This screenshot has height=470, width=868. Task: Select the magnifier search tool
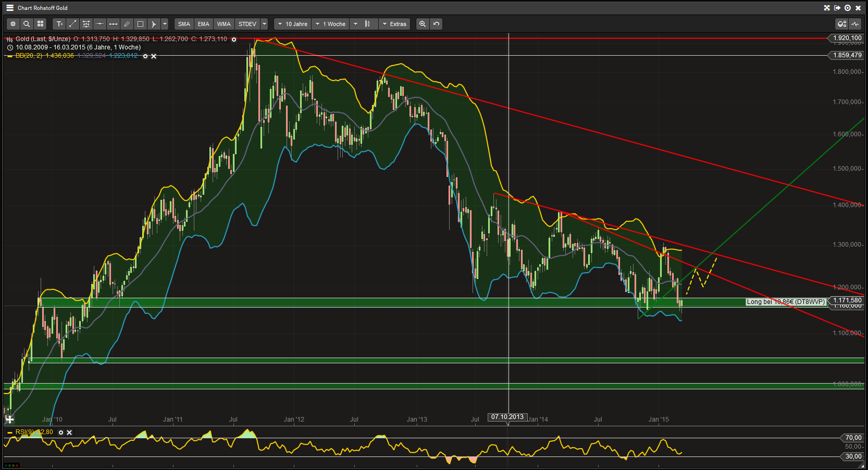(27, 24)
